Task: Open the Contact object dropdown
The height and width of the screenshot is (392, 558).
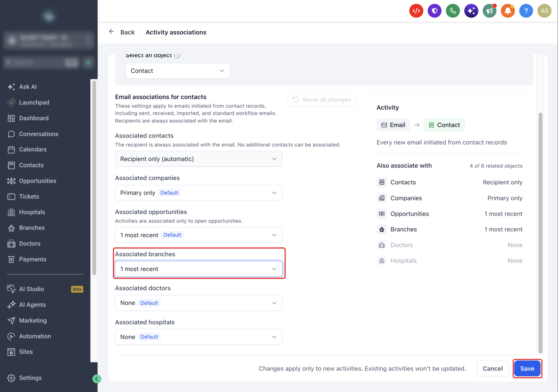Action: (x=178, y=71)
